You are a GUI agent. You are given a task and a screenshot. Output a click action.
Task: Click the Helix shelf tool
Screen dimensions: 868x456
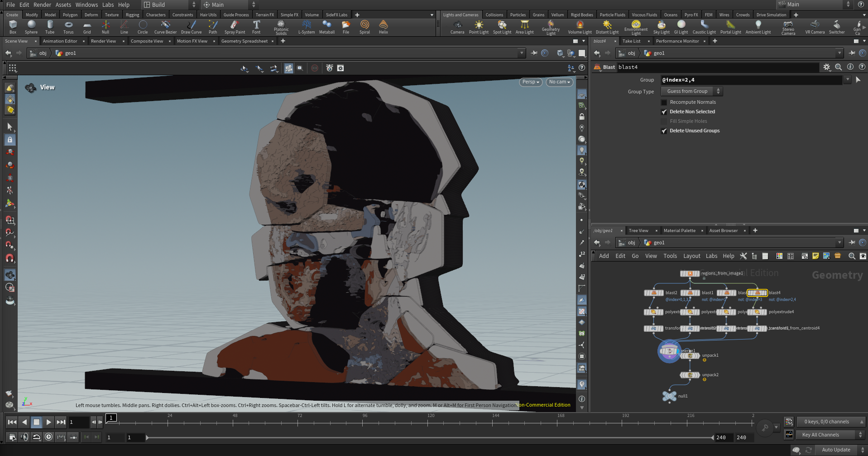click(383, 27)
